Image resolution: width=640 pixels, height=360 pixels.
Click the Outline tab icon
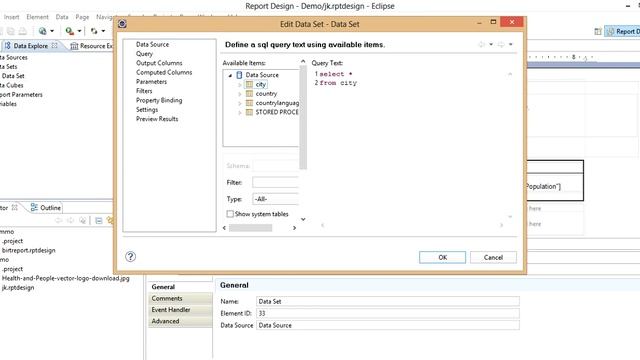(34, 207)
